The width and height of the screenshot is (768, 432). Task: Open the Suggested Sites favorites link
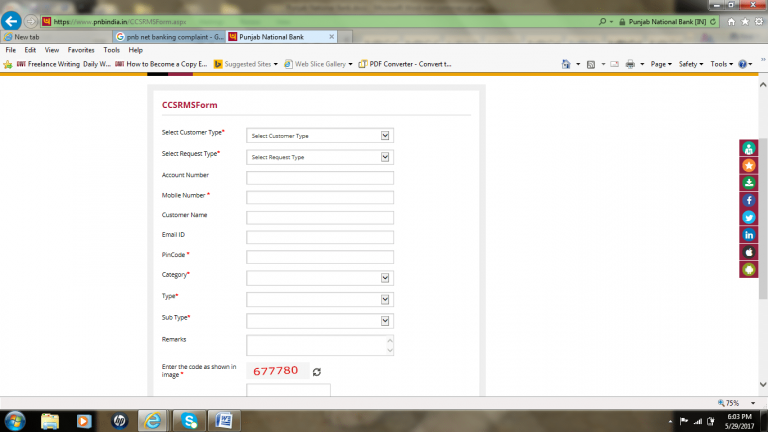point(247,63)
